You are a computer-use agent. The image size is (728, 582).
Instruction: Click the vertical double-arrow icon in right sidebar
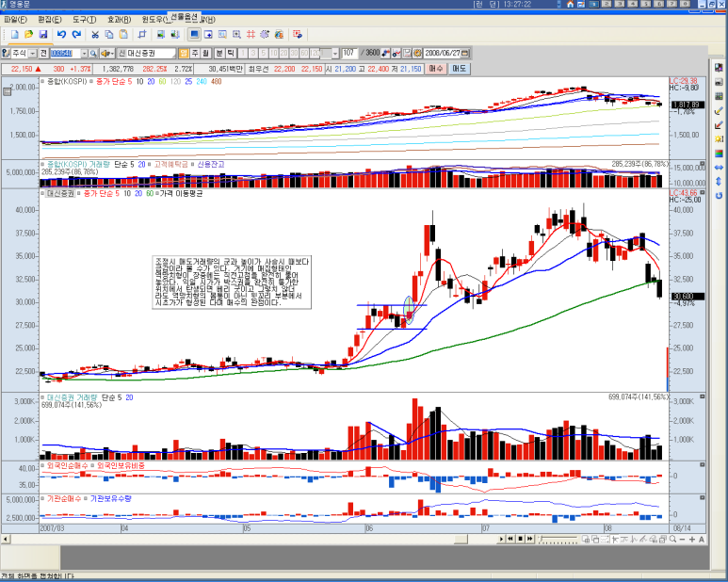pyautogui.click(x=719, y=182)
